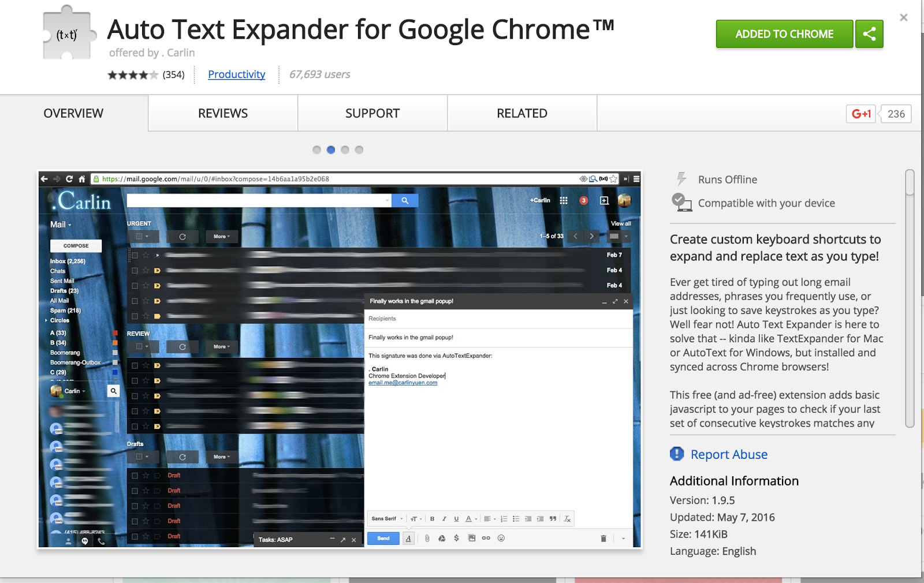This screenshot has width=924, height=583.
Task: Click the Report Abuse exclamation icon
Action: pyautogui.click(x=677, y=454)
